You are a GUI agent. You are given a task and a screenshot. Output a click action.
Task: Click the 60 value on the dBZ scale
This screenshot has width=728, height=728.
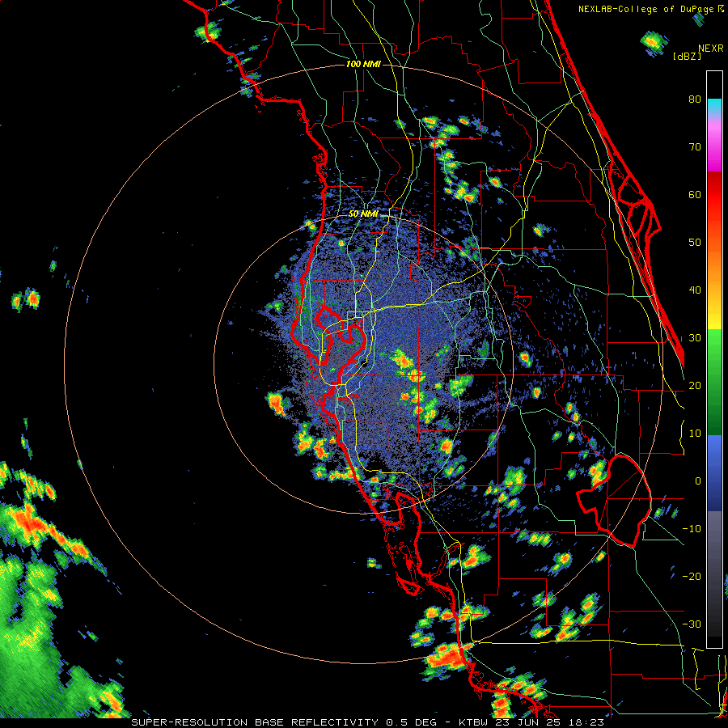click(695, 194)
